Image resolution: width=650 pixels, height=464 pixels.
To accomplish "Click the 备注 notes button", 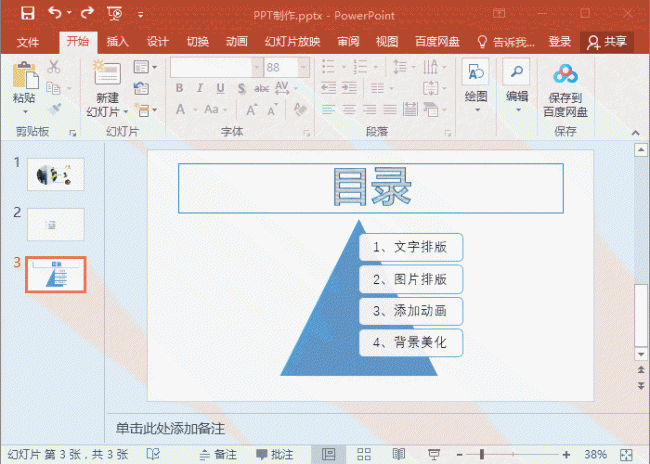I will [x=218, y=454].
